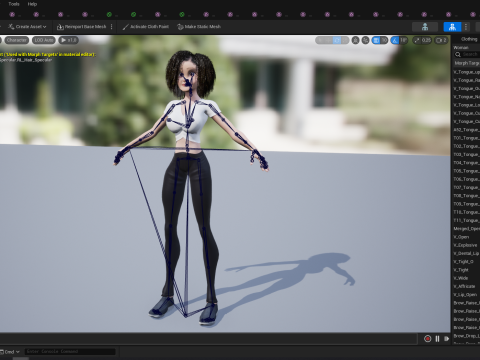Choose the highlighted Rotate gizmo tool

tap(337, 40)
